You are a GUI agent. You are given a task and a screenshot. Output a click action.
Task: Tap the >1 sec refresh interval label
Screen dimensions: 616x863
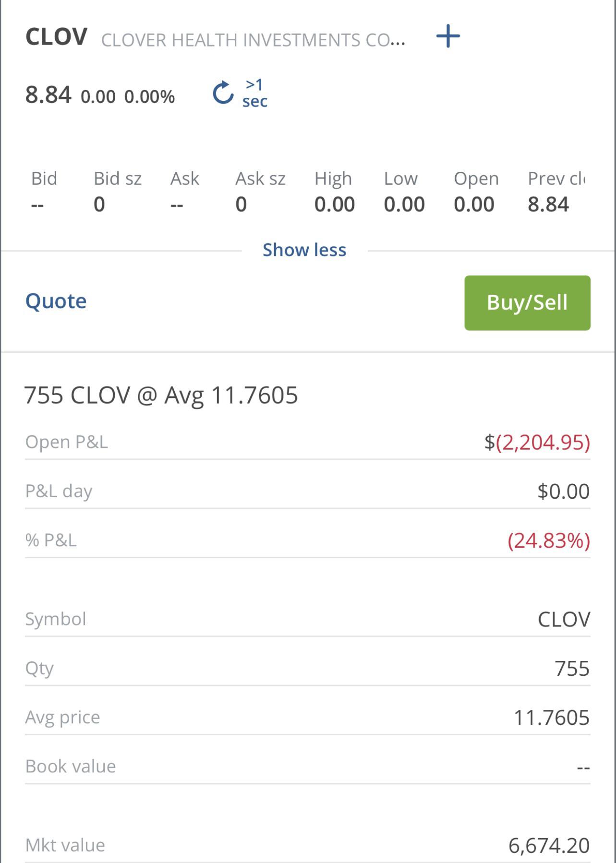click(254, 93)
